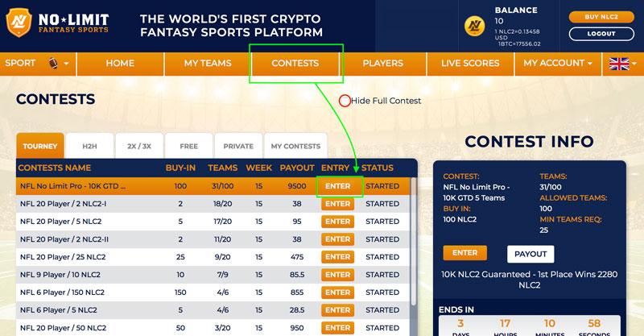The width and height of the screenshot is (644, 336).
Task: Show the Free contests tab
Action: click(x=188, y=146)
